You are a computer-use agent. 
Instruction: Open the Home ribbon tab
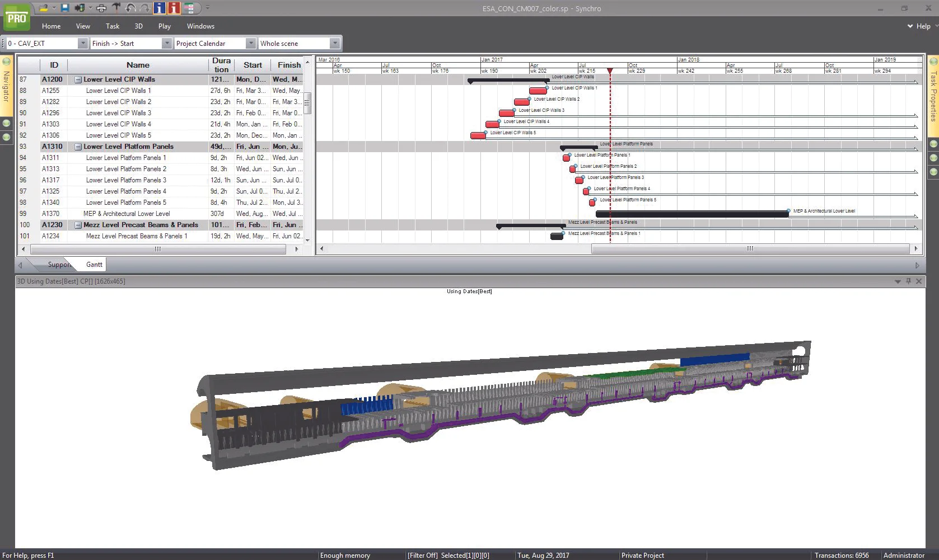51,26
